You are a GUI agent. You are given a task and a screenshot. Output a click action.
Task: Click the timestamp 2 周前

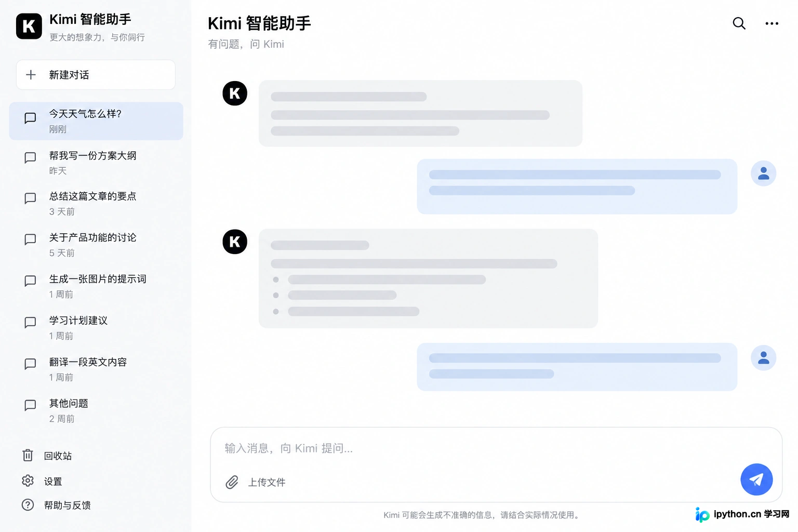[62, 419]
